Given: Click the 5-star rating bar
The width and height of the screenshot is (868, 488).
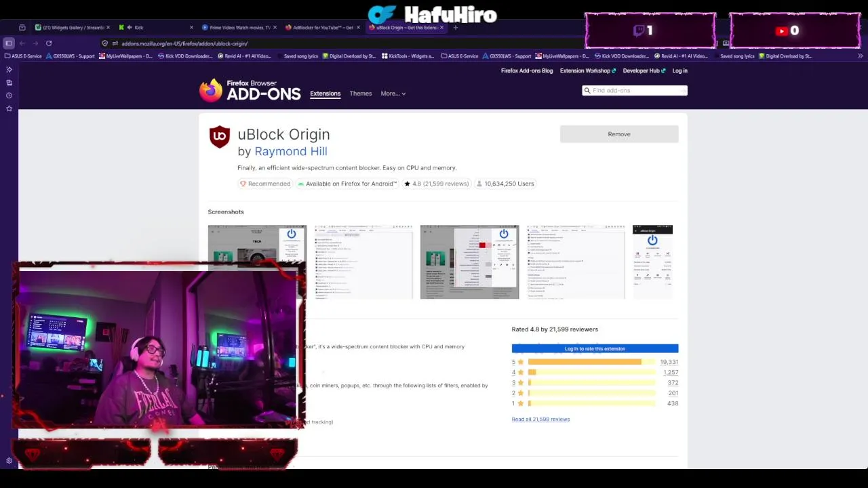Looking at the screenshot, I should click(591, 362).
